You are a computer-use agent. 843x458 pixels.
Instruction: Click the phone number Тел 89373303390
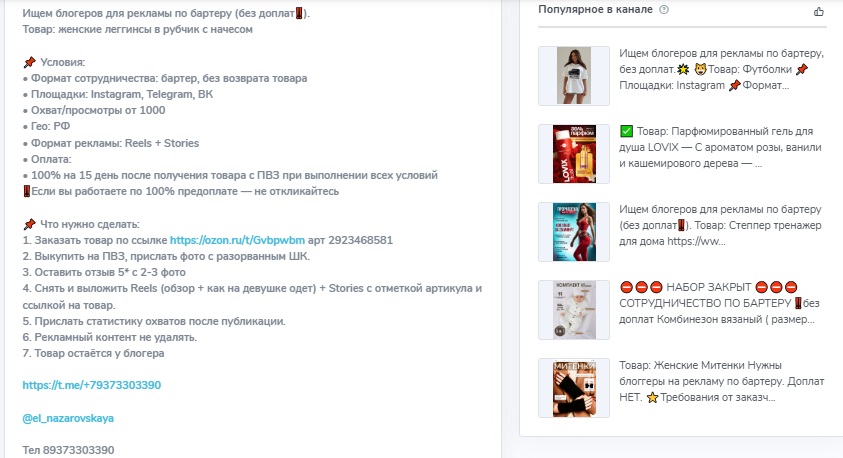68,450
